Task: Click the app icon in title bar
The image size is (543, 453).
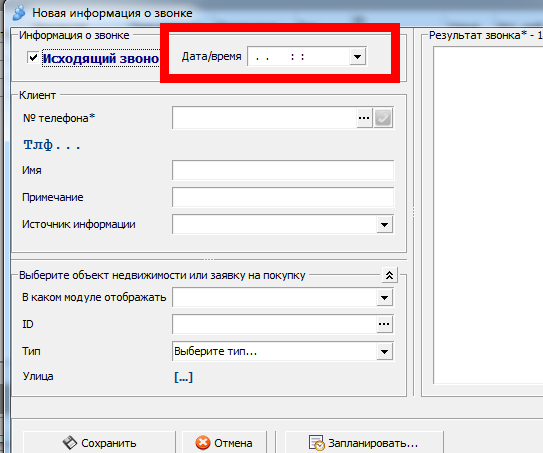Action: pos(19,13)
